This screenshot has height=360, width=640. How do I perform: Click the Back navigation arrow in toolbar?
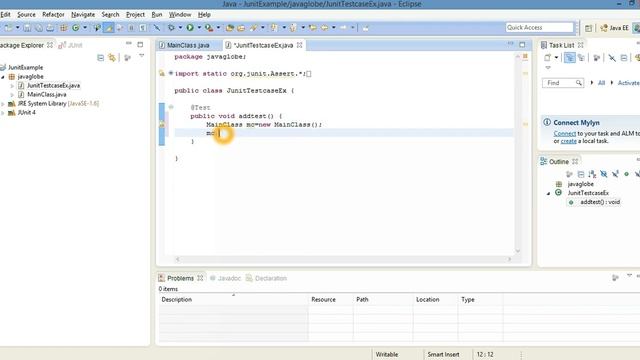324,28
